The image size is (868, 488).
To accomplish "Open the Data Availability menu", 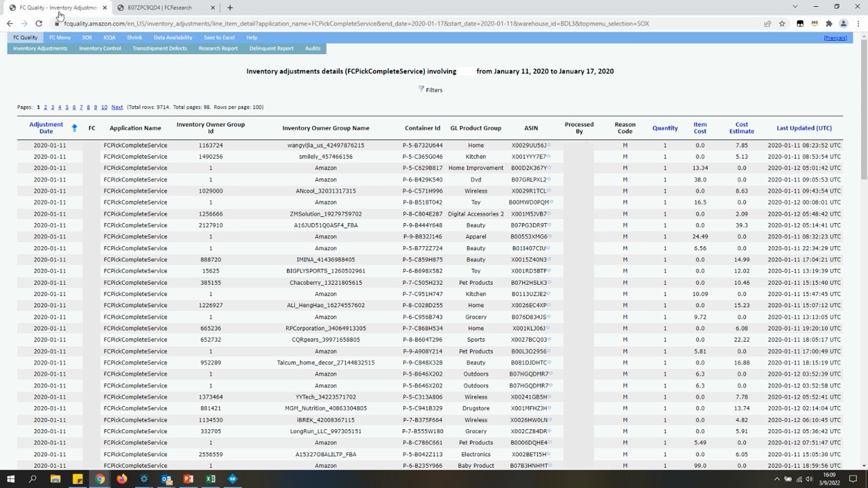I will [x=173, y=37].
